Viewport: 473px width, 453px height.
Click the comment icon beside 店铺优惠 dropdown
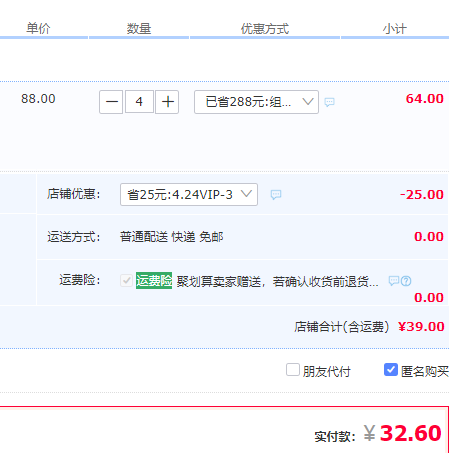(x=276, y=195)
